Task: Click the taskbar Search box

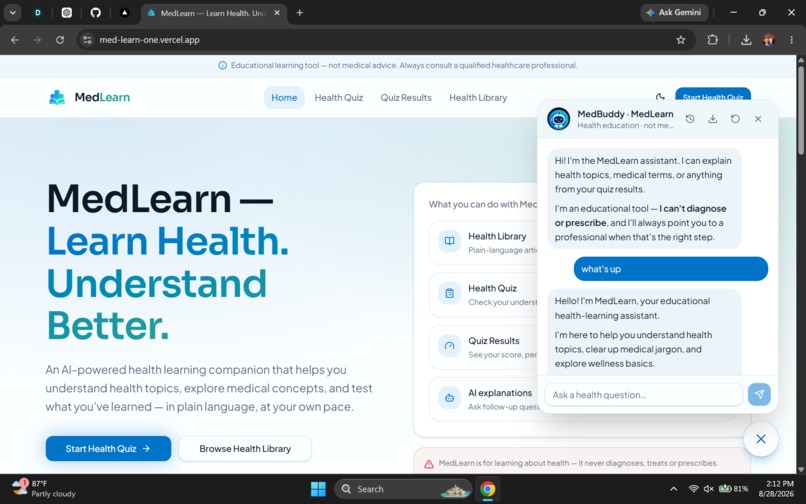Action: (x=403, y=489)
